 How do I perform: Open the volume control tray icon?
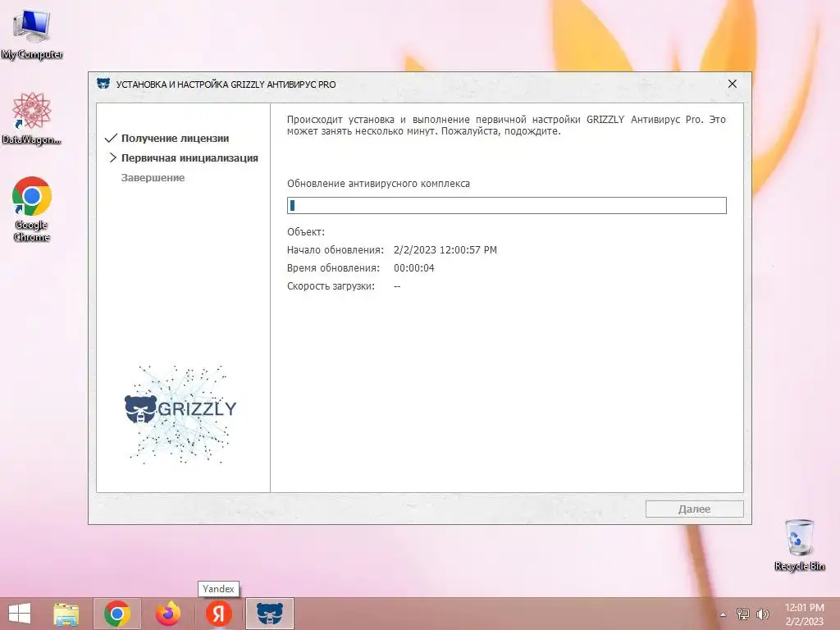(762, 614)
